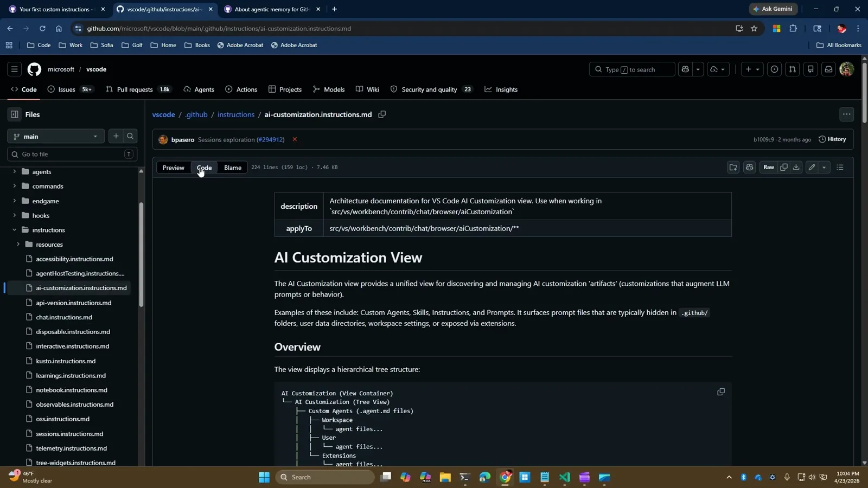Download the raw file
Image resolution: width=868 pixels, height=488 pixels.
point(796,168)
